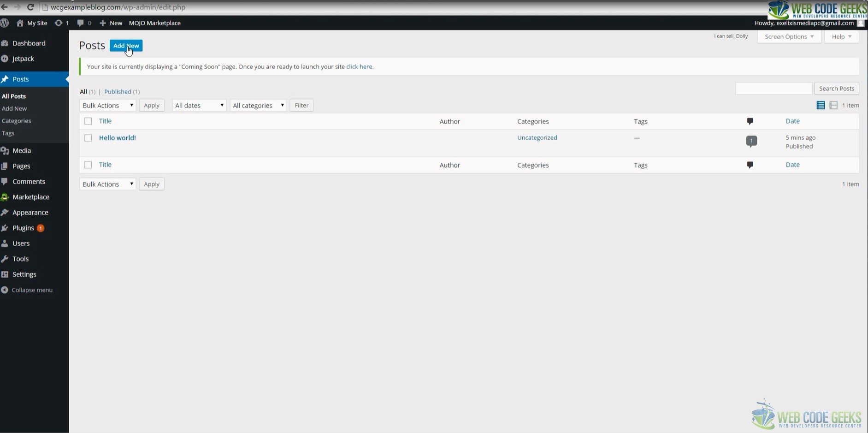Open MOJO Marketplace in the admin bar
Viewport: 868px width, 433px height.
coord(155,23)
